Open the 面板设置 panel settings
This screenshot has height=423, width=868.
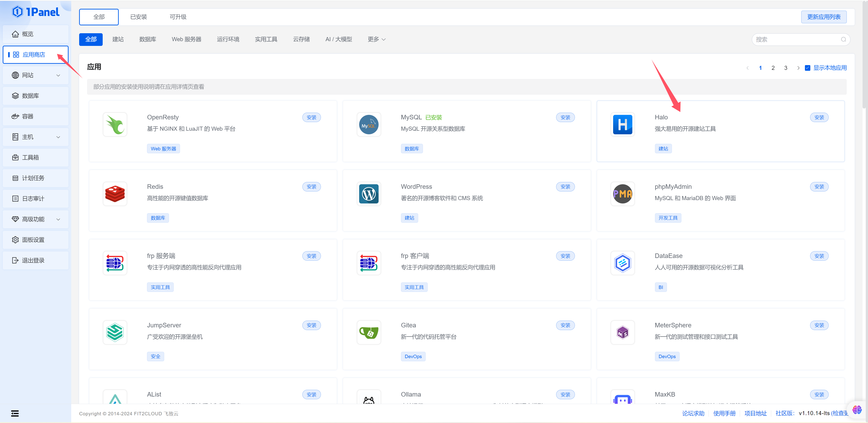[x=35, y=240]
